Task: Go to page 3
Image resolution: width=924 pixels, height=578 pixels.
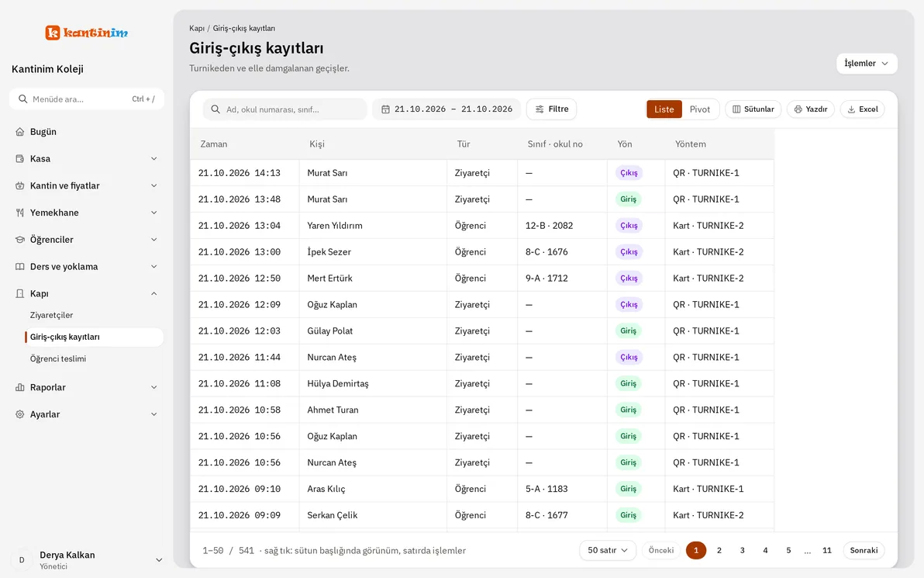Action: [x=742, y=550]
